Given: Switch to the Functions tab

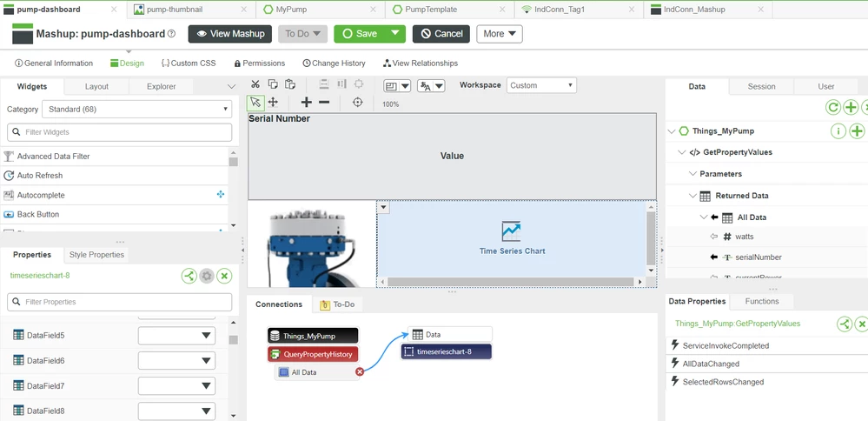Looking at the screenshot, I should pos(762,301).
